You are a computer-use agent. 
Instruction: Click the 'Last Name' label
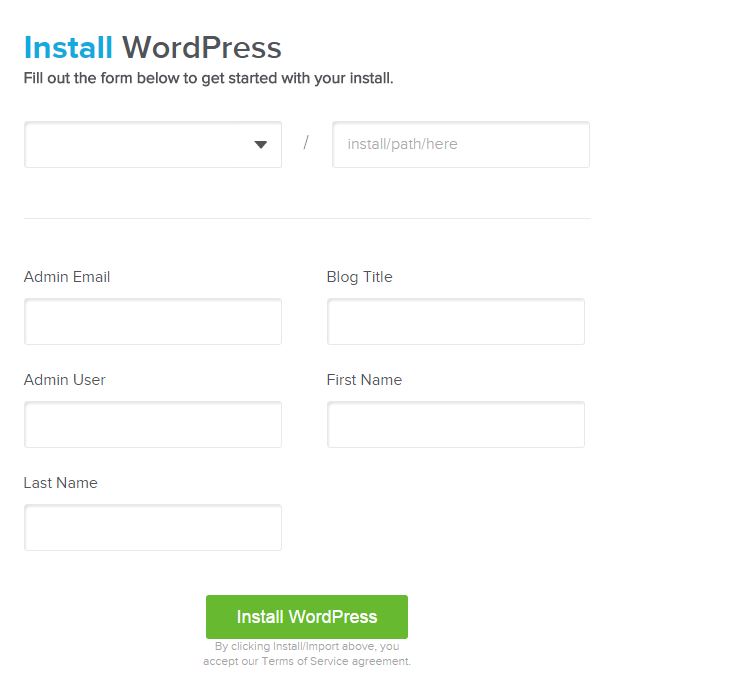click(61, 483)
